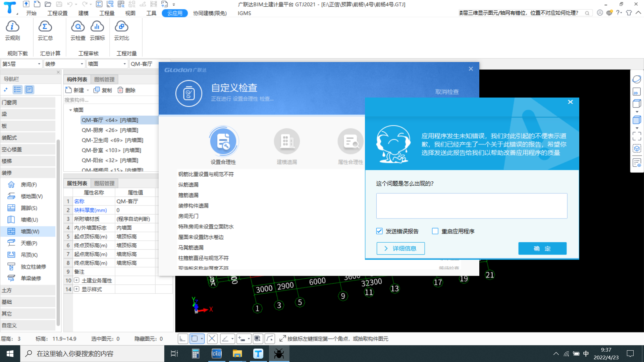Click the 搜索构件 search field
This screenshot has width=644, height=362.
(111, 100)
